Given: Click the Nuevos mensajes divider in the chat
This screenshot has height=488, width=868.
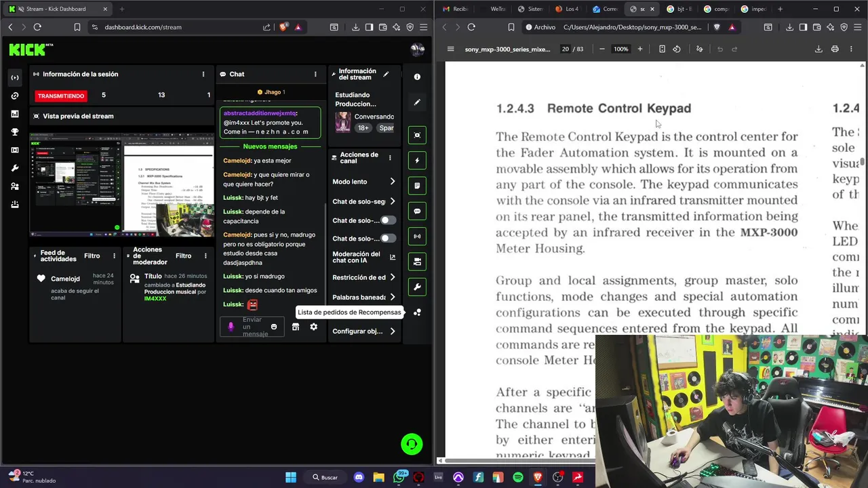Looking at the screenshot, I should click(270, 146).
